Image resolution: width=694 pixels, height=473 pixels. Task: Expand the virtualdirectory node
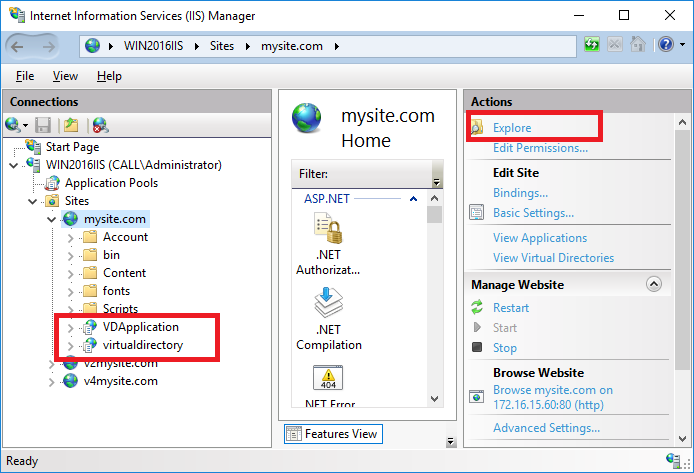pos(70,346)
